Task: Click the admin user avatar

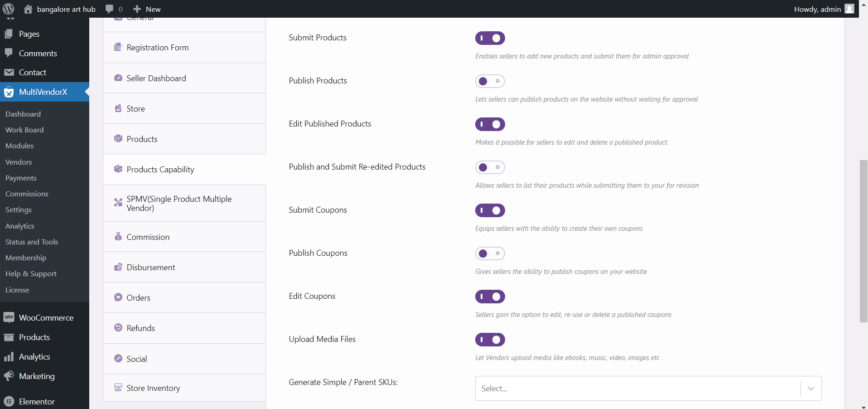Action: point(849,9)
